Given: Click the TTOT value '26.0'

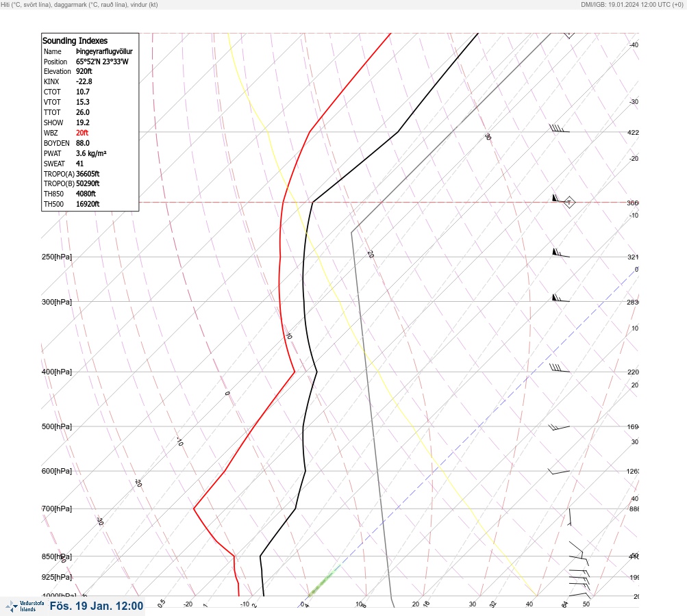Looking at the screenshot, I should (x=83, y=112).
